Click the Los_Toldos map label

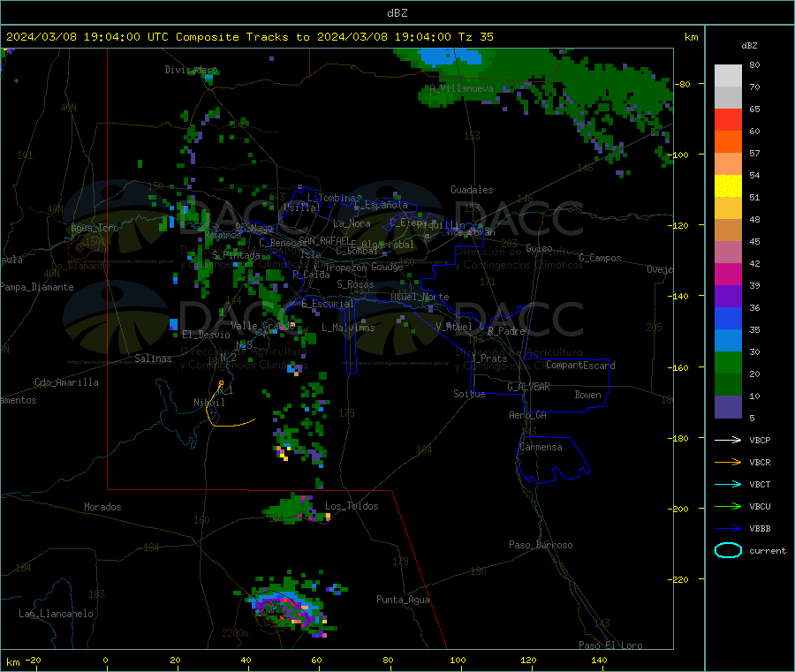point(352,506)
